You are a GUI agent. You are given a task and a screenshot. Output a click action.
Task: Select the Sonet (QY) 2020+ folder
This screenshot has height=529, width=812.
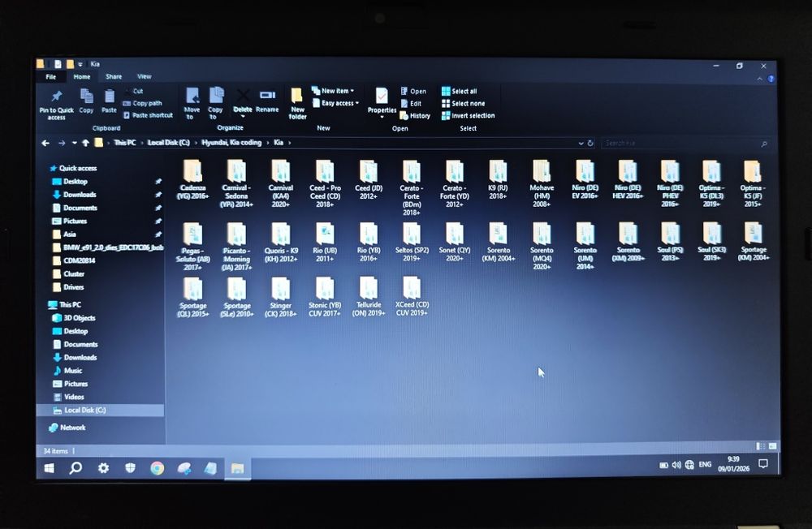(x=455, y=243)
